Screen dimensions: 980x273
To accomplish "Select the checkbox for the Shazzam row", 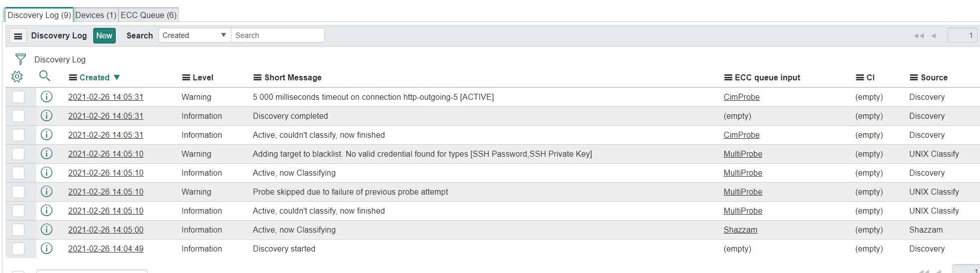I will pos(18,230).
